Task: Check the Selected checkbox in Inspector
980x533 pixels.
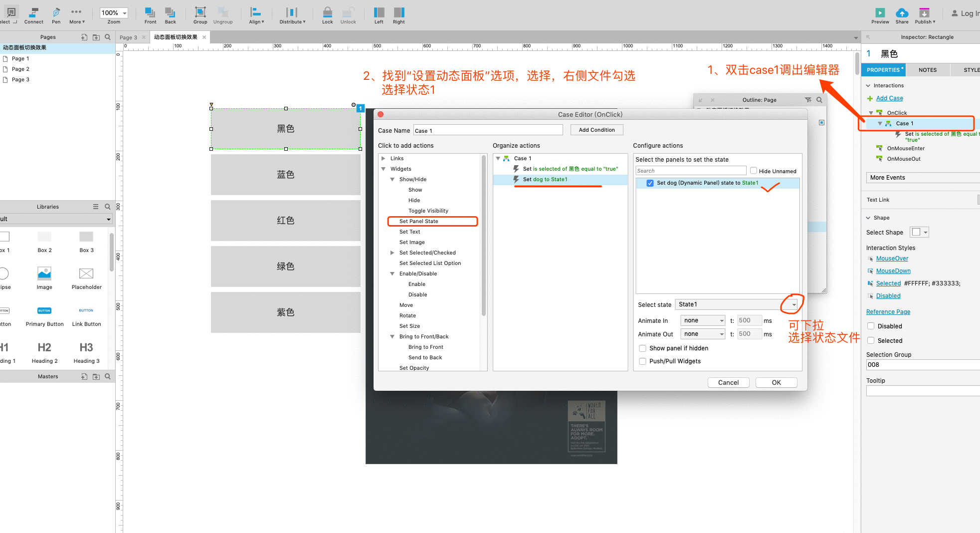Action: click(x=871, y=340)
